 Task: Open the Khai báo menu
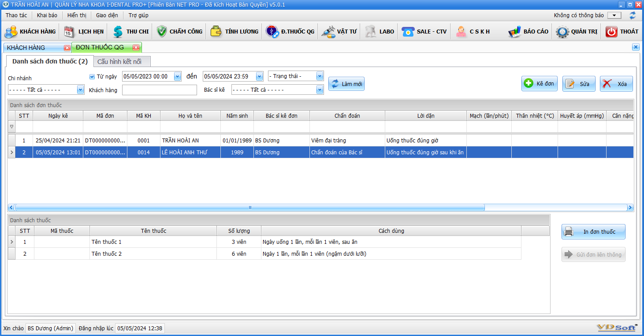pyautogui.click(x=47, y=15)
